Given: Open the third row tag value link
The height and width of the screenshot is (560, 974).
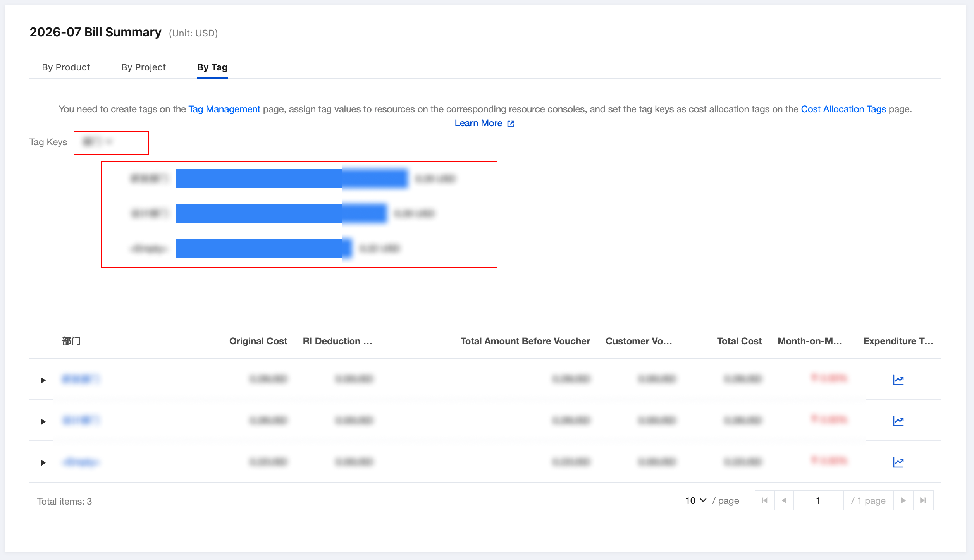Looking at the screenshot, I should point(81,462).
